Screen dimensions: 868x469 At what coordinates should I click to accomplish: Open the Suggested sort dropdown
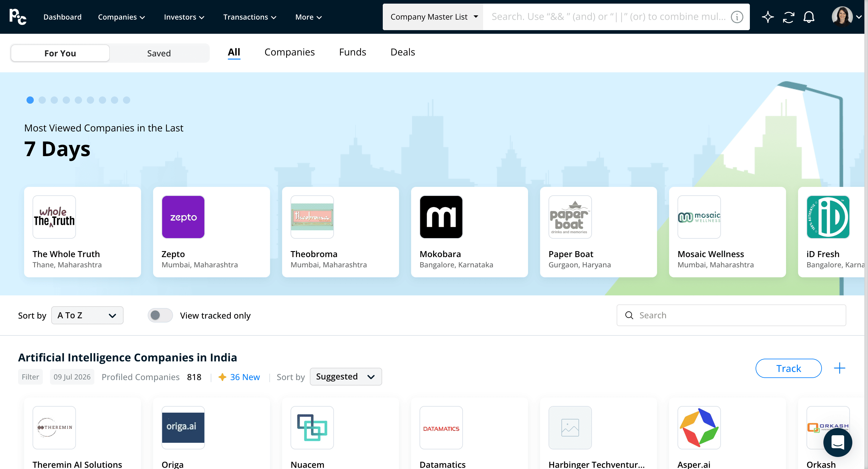click(x=346, y=377)
